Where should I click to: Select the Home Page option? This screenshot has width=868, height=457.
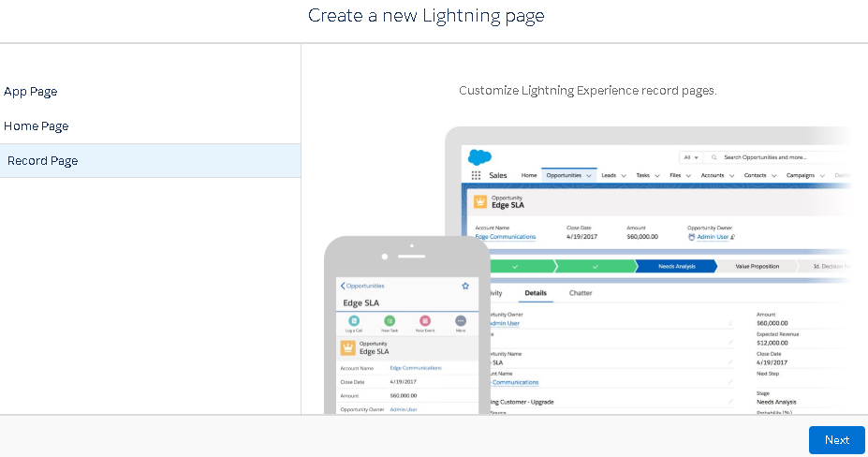(37, 125)
